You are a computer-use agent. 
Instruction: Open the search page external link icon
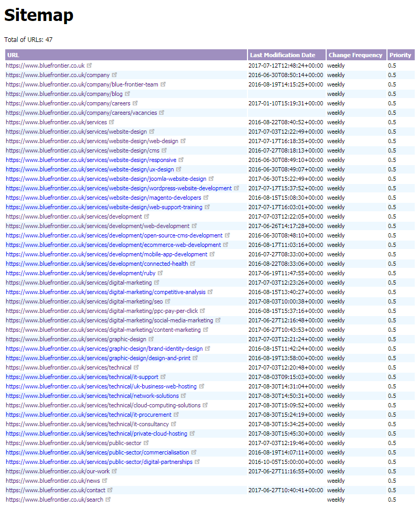(108, 500)
